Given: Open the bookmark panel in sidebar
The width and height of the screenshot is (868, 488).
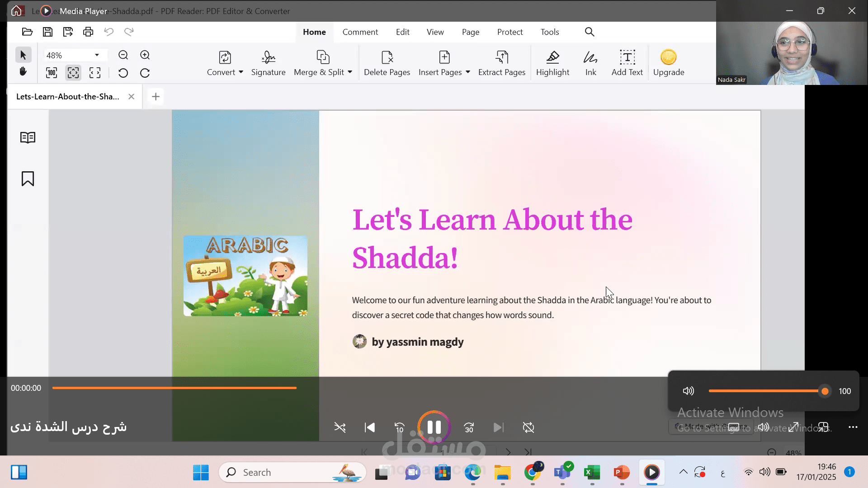Looking at the screenshot, I should coord(28,178).
